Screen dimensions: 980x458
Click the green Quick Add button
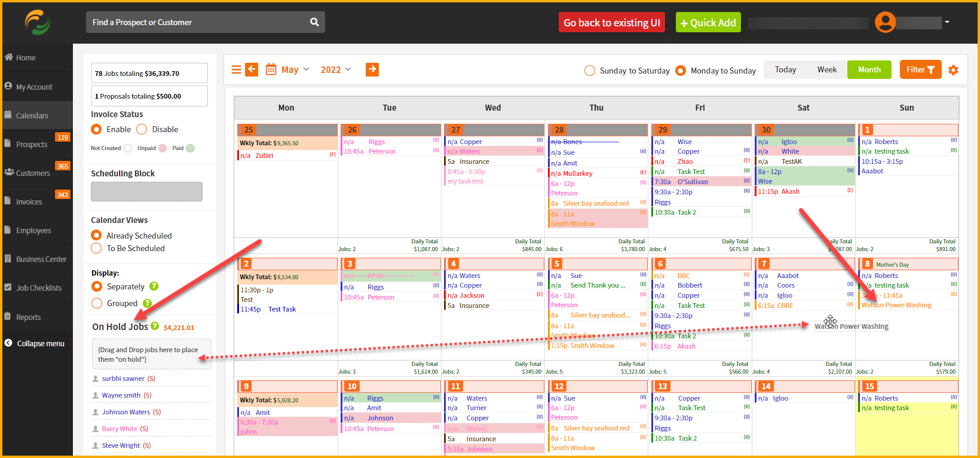pos(708,23)
